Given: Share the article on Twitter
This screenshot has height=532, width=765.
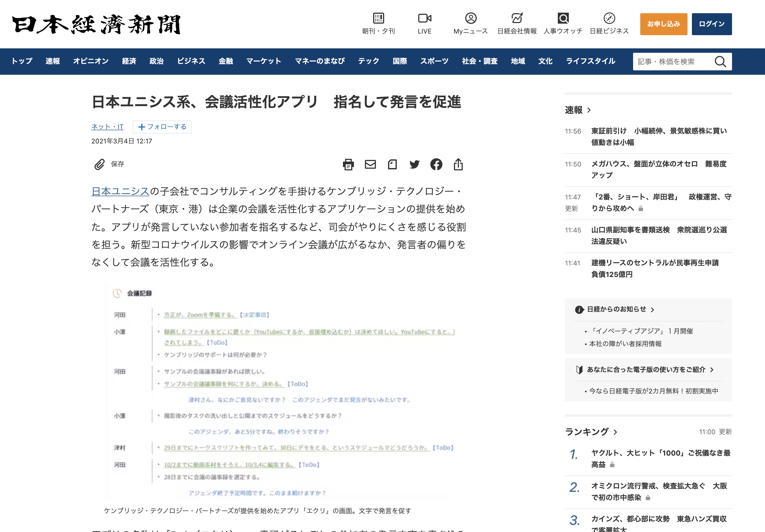Looking at the screenshot, I should coord(414,164).
